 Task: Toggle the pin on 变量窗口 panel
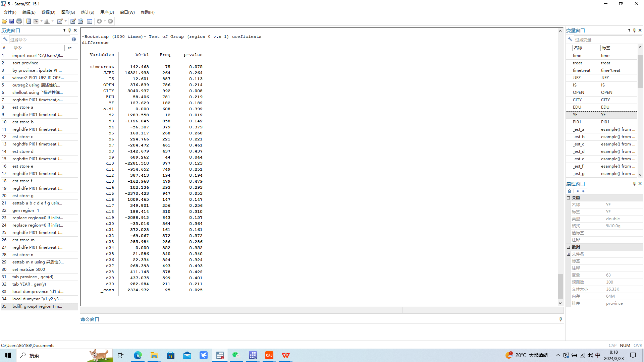pyautogui.click(x=634, y=30)
